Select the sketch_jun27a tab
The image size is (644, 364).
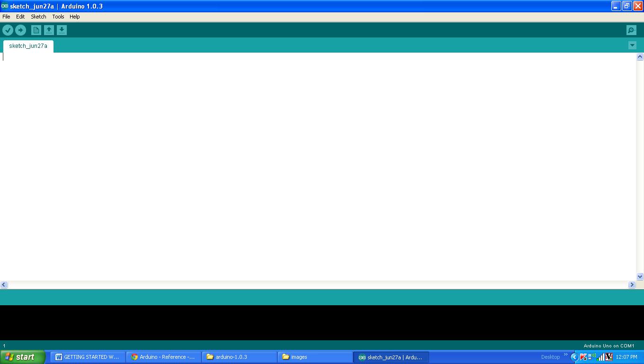(28, 46)
